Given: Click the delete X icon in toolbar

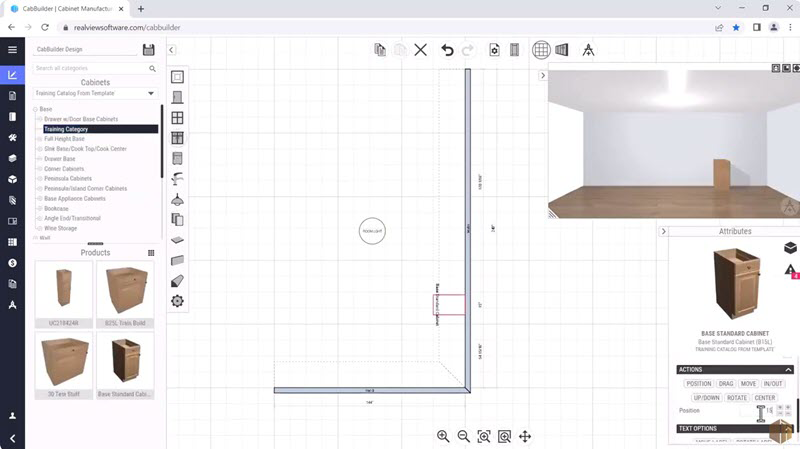Looking at the screenshot, I should [421, 50].
